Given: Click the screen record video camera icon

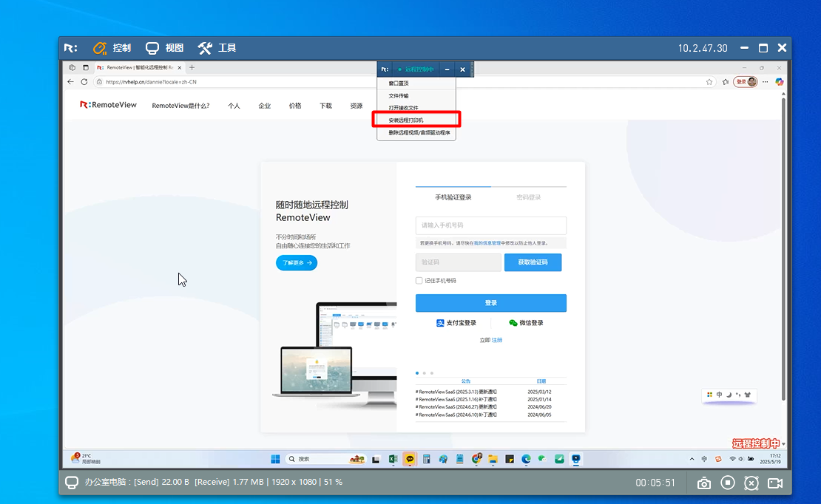Looking at the screenshot, I should click(x=775, y=483).
